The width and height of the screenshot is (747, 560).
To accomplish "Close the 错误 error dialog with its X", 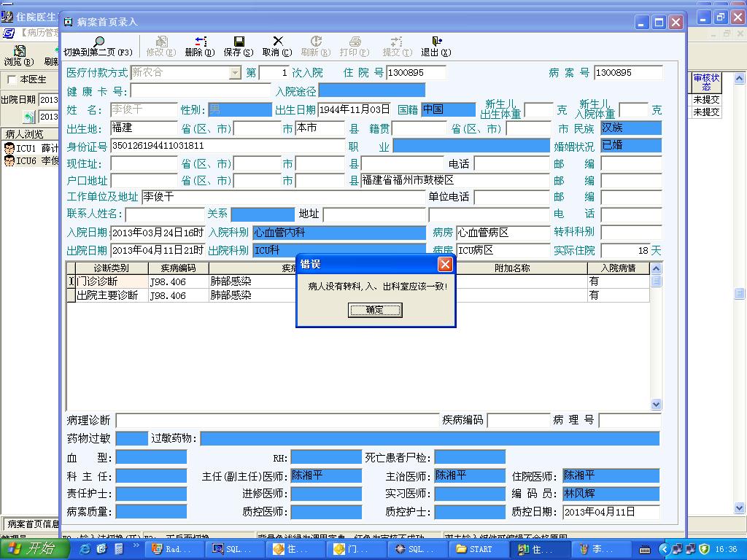I will pyautogui.click(x=445, y=264).
